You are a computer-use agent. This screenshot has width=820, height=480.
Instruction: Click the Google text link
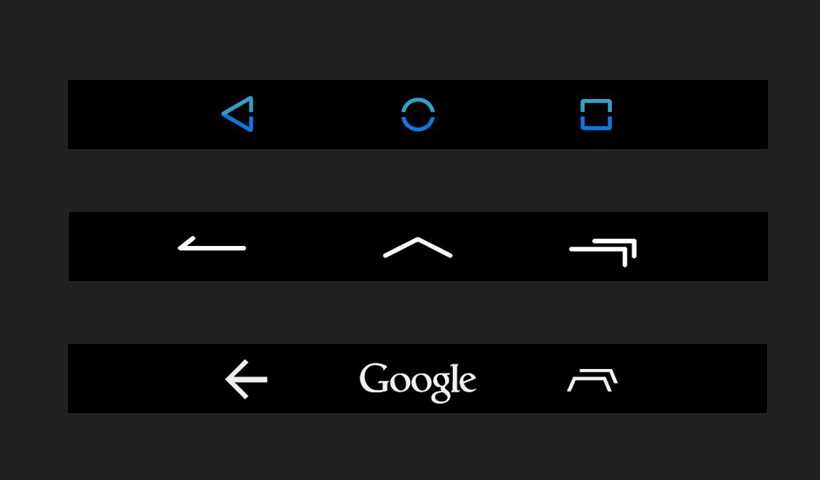pos(418,382)
